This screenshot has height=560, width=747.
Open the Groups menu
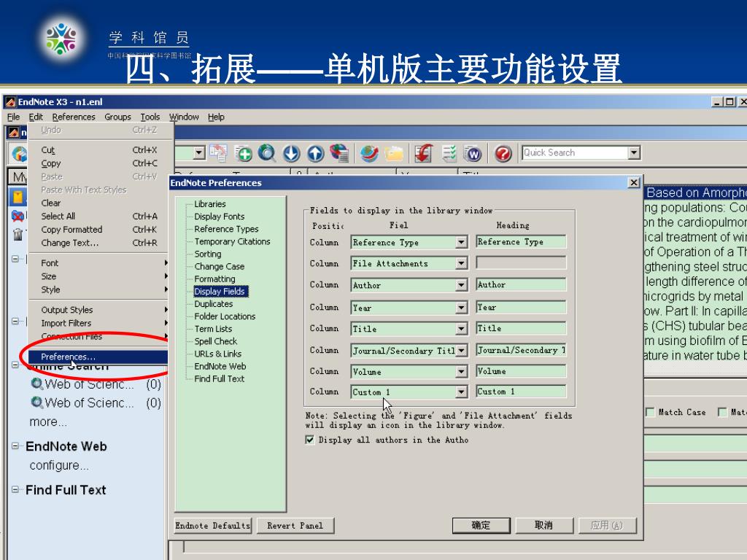(x=117, y=117)
